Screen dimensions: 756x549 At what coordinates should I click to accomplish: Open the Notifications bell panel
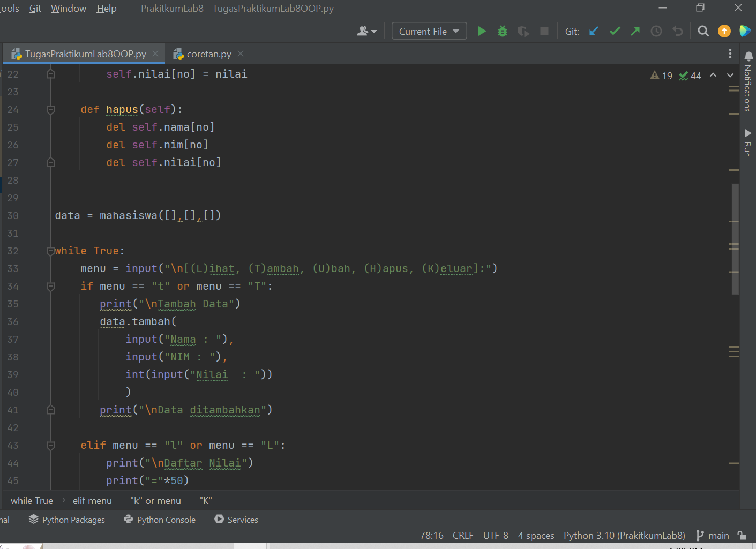click(748, 81)
